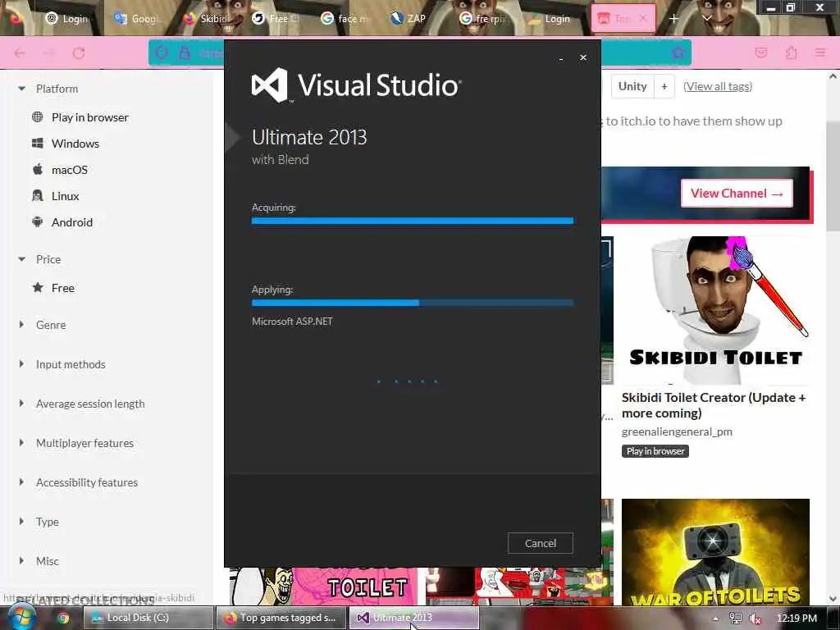Click the shield tracking protection icon
The height and width of the screenshot is (630, 840).
pyautogui.click(x=162, y=52)
